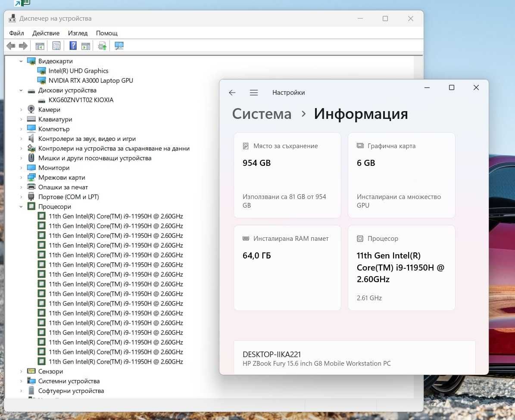Click the Камери webcam icon
Screen dimensions: 515x420
pos(31,109)
